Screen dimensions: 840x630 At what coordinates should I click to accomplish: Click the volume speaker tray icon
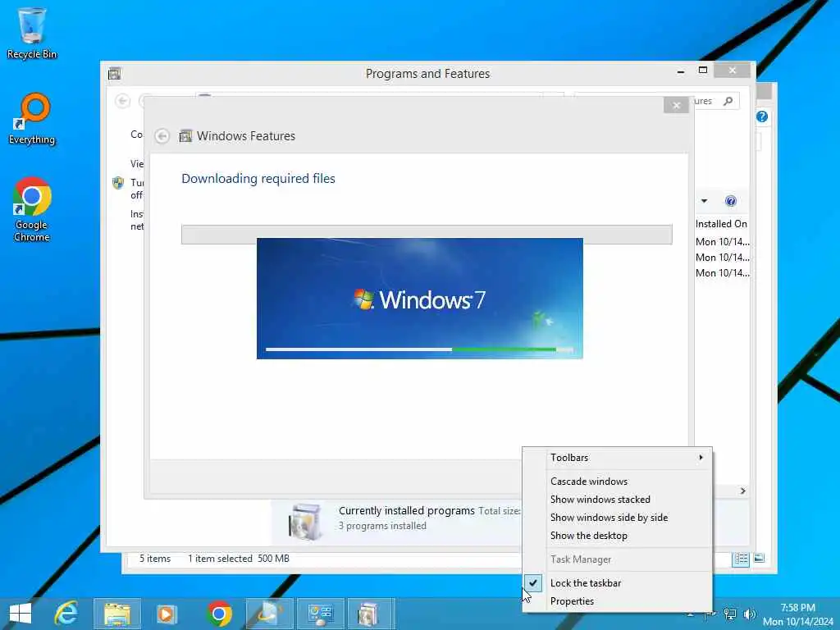[750, 614]
